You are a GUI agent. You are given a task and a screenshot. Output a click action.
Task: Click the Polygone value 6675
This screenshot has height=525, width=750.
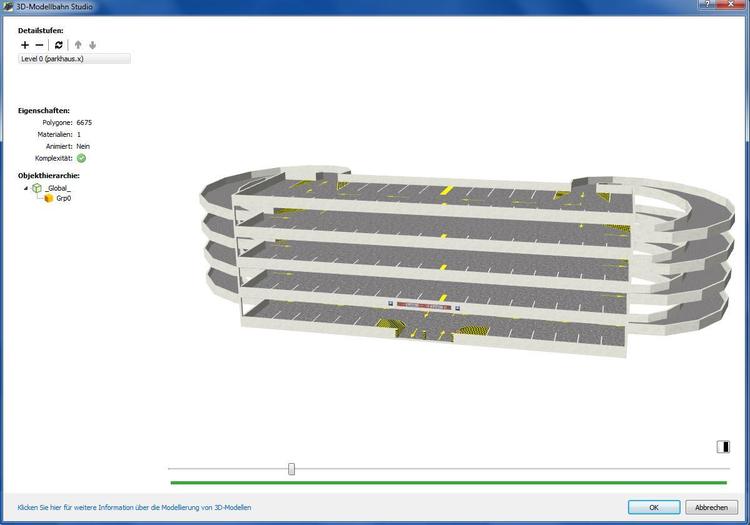(x=84, y=122)
